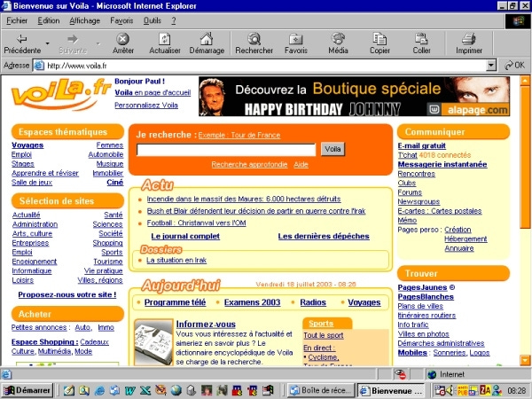The height and width of the screenshot is (399, 532).
Task: Click the messenger buddy tray icon
Action: click(497, 390)
